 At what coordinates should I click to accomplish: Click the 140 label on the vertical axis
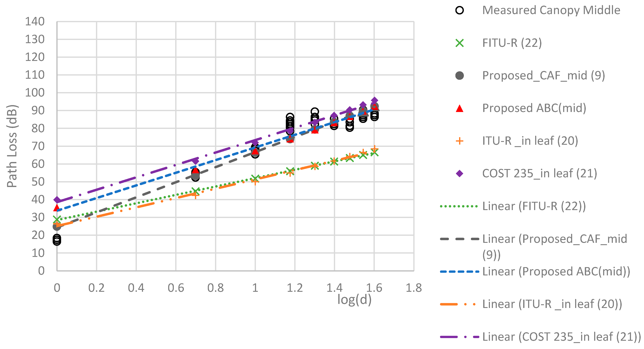tap(35, 21)
